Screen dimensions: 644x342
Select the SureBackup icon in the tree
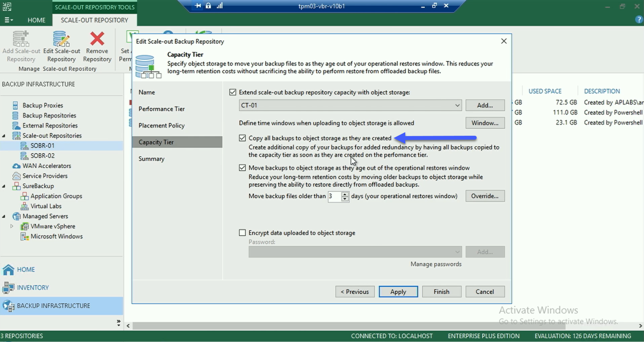16,186
